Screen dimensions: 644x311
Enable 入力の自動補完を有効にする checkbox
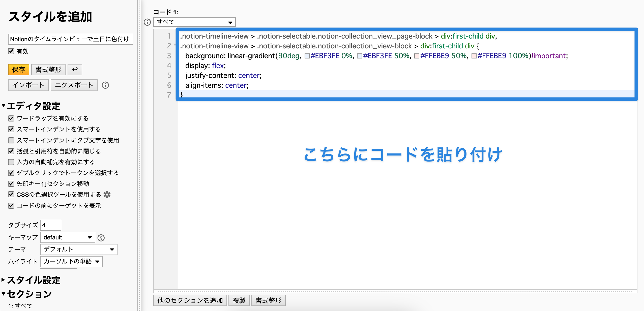[11, 162]
